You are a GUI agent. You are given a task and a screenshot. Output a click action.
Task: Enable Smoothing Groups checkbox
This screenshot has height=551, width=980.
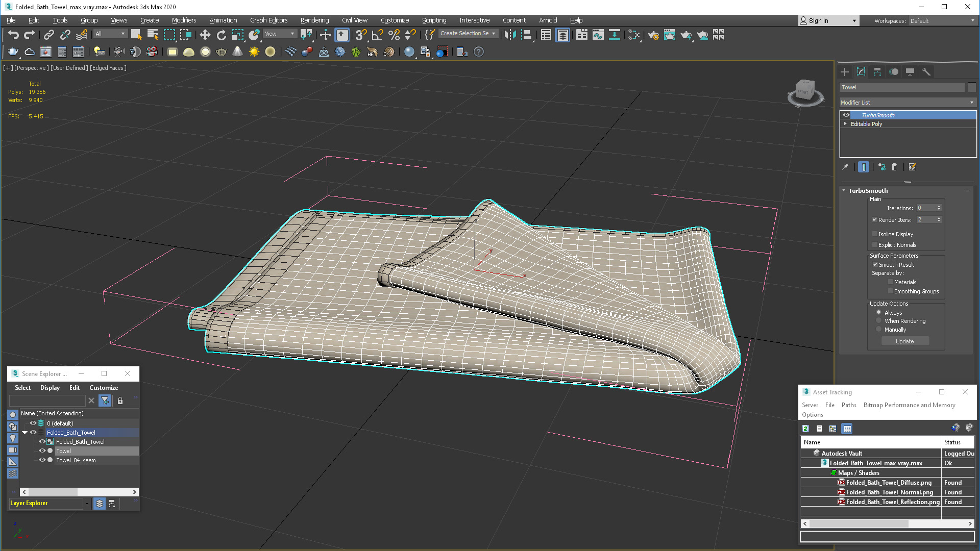(891, 291)
